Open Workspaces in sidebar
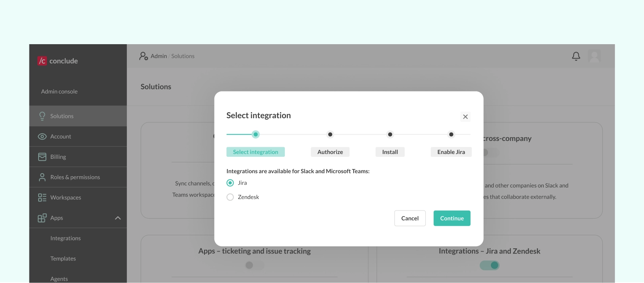 78,197
